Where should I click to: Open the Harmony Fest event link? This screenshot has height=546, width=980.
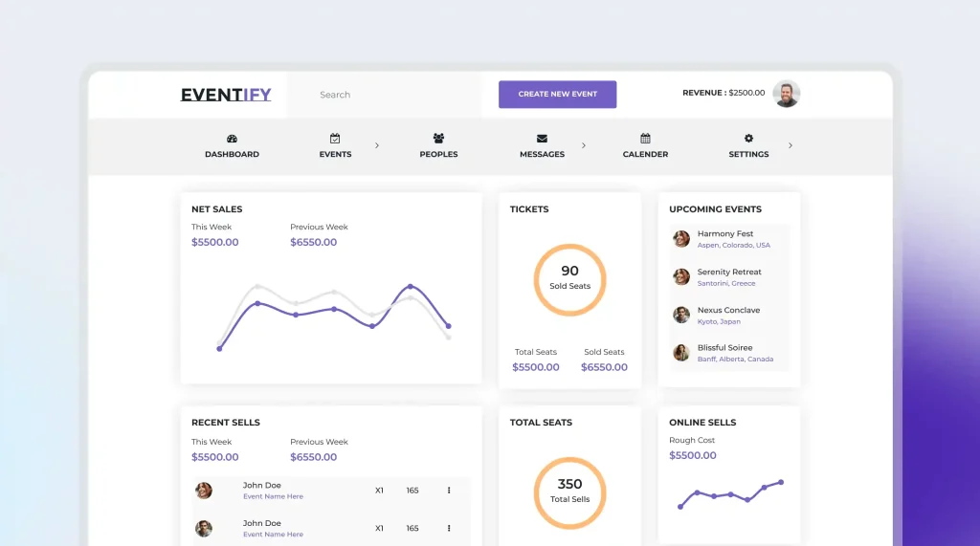click(724, 233)
